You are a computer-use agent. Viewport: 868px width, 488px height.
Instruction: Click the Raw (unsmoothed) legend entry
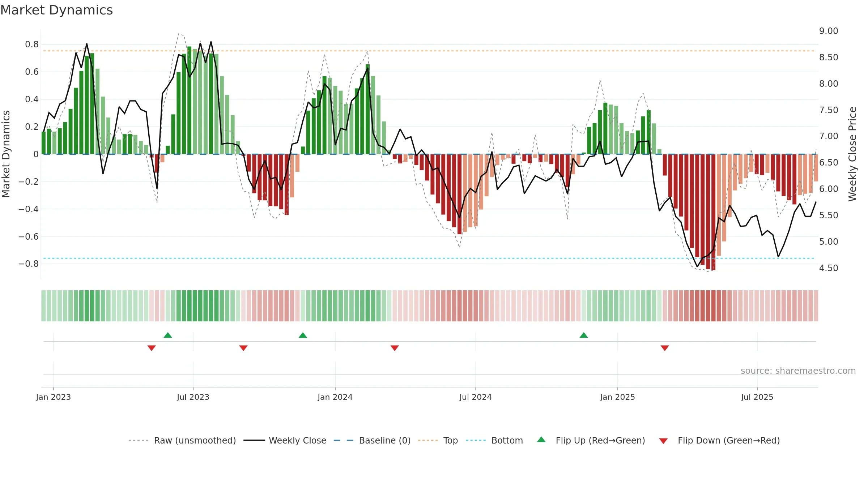point(182,440)
